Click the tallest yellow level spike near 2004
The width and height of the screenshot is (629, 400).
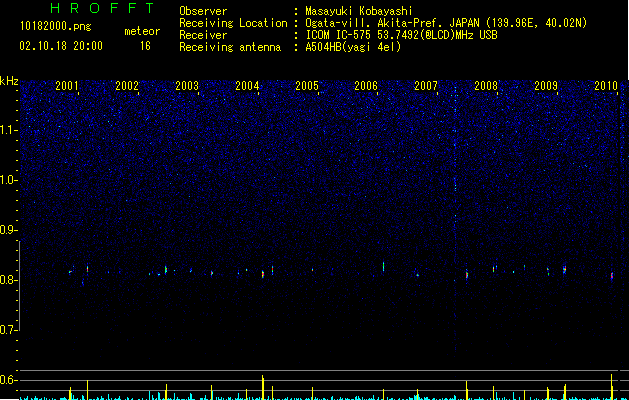point(263,387)
